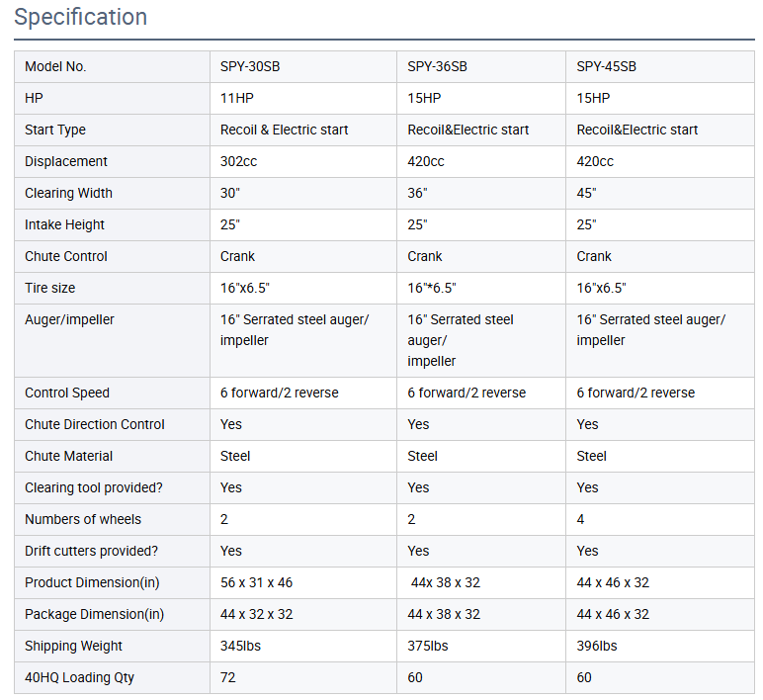Click the Tire size row label

click(x=49, y=289)
